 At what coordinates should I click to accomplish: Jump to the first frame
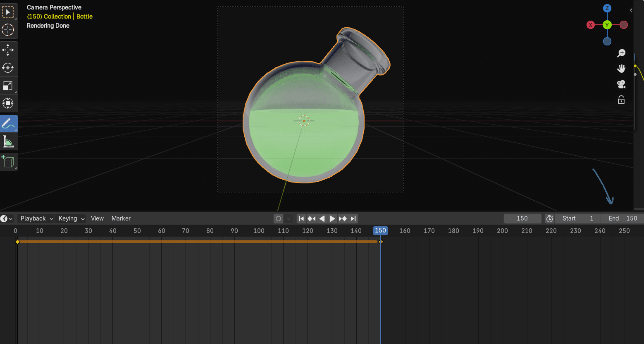click(301, 219)
